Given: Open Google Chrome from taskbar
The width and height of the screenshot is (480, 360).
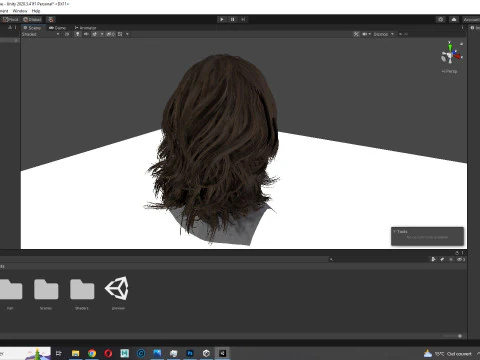Looking at the screenshot, I should 92,353.
